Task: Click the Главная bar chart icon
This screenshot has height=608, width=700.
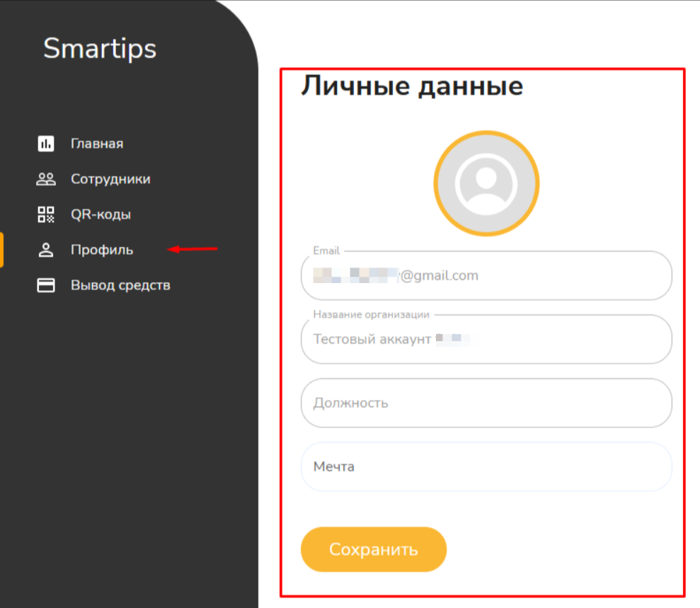Action: click(46, 144)
